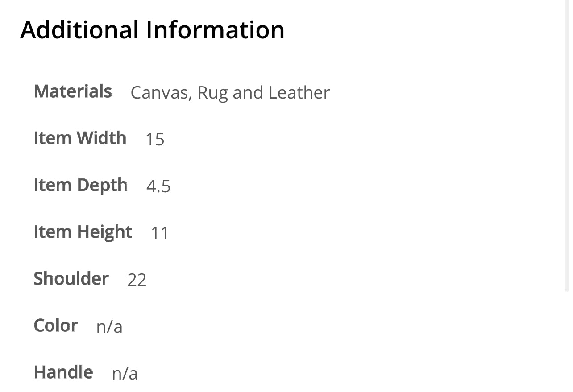Viewport: 573px width, 392px height.
Task: Click the Item Depth value 4.5
Action: [158, 186]
